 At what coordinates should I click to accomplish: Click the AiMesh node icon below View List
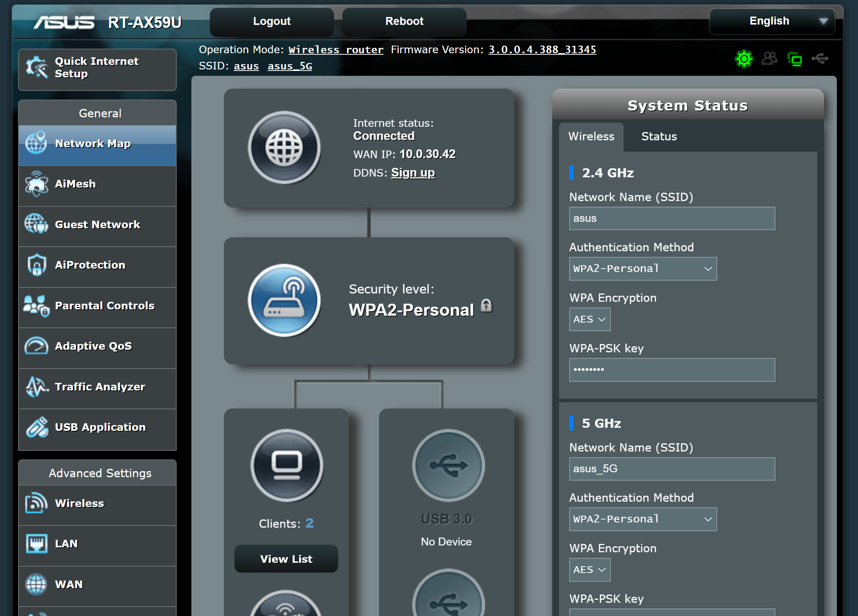(286, 604)
